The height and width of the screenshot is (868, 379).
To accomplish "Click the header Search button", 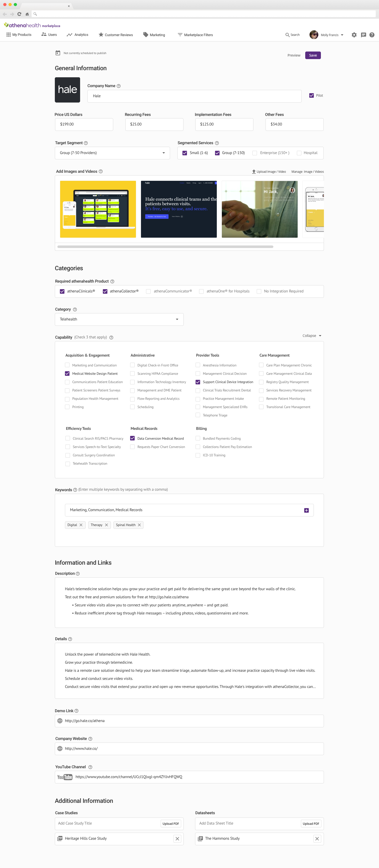I will [292, 35].
